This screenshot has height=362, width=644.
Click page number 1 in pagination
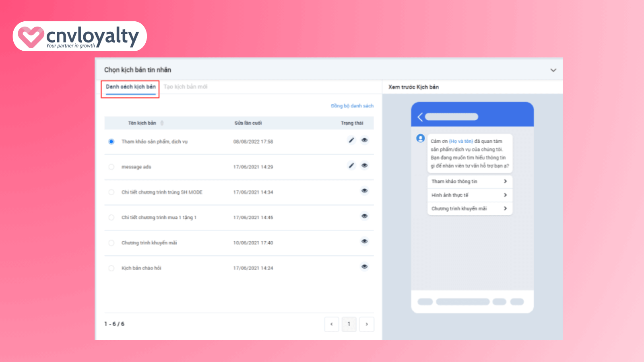(349, 324)
